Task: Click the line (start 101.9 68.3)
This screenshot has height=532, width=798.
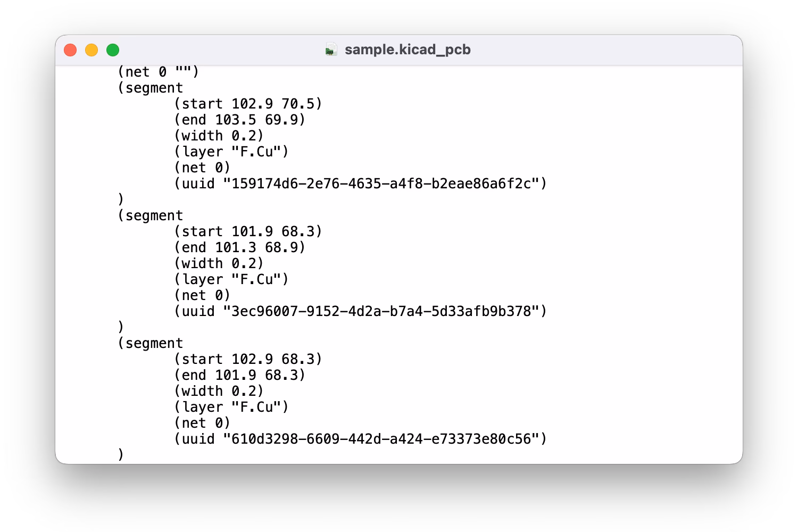Action: point(248,231)
